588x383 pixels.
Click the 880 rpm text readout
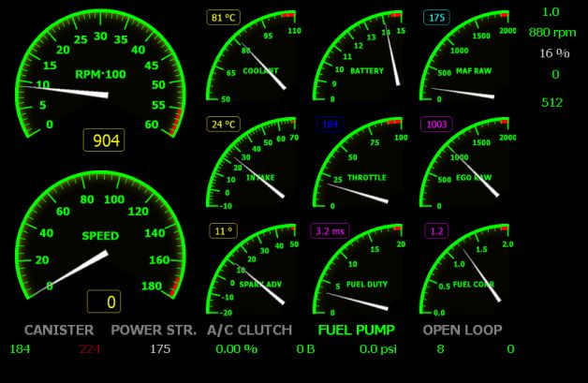(551, 32)
